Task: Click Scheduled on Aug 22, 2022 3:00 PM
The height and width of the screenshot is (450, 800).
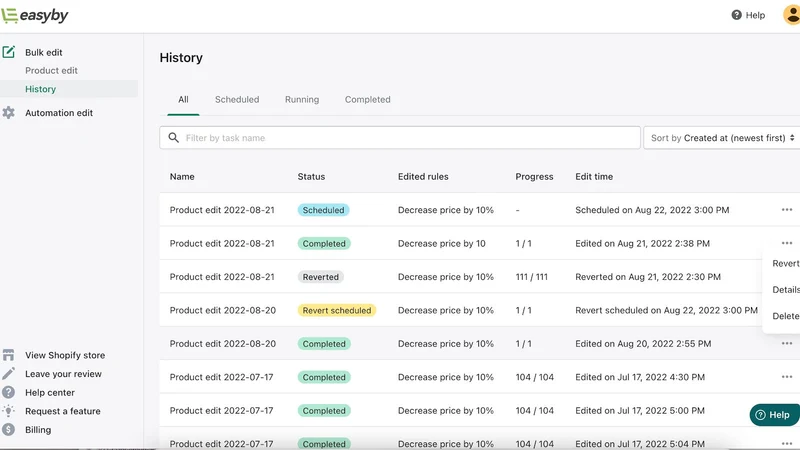Action: (x=652, y=210)
